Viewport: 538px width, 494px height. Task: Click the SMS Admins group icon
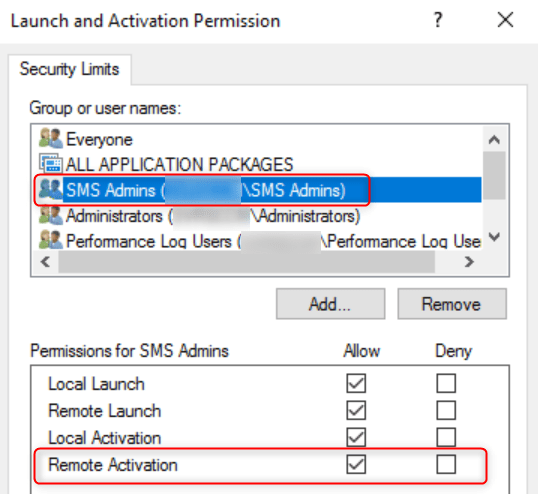(x=51, y=189)
